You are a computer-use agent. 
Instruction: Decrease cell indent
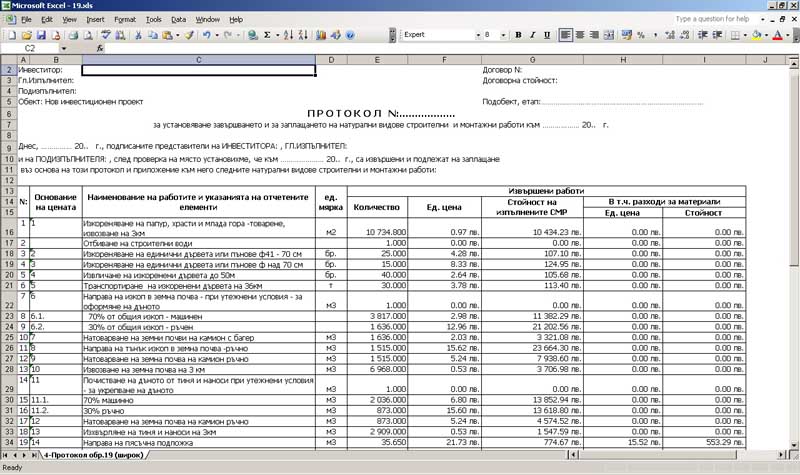[703, 35]
